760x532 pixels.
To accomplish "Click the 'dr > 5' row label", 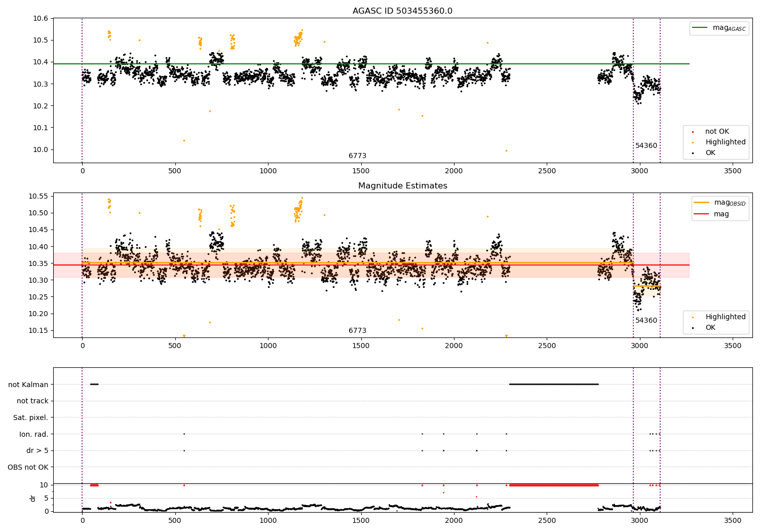I will [x=37, y=451].
